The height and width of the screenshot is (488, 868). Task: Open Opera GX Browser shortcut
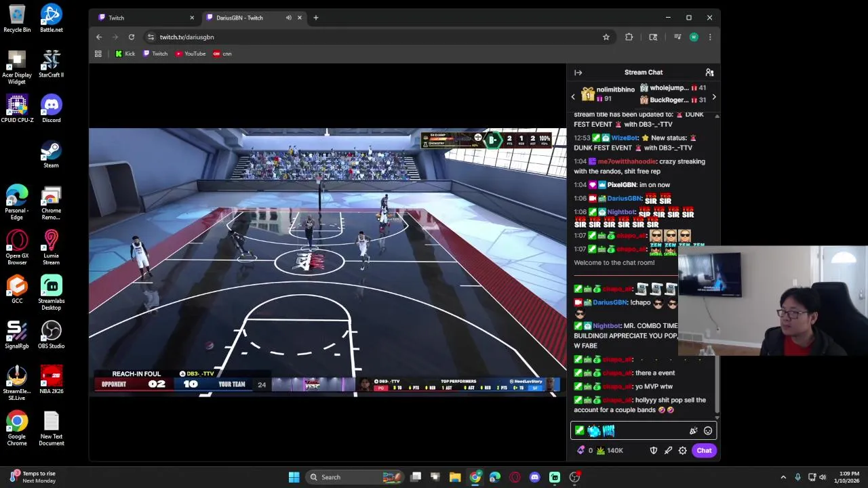pos(17,248)
